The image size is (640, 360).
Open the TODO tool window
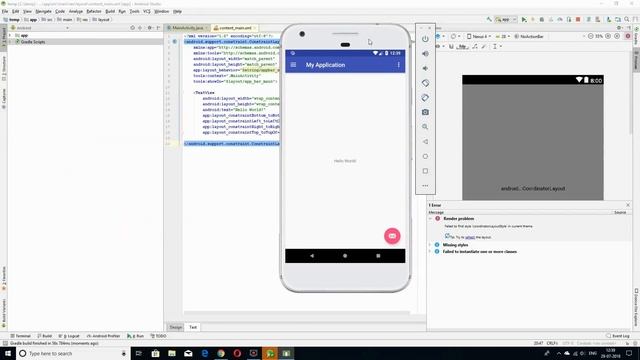[159, 336]
